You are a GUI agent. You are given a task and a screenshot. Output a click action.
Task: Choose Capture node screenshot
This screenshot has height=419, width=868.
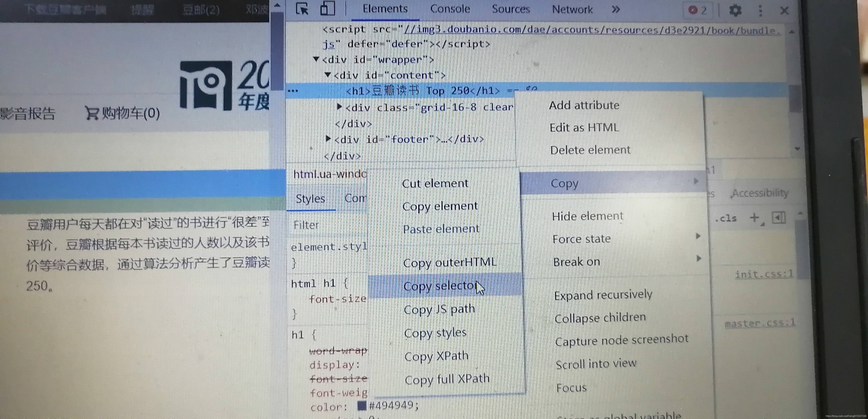coord(622,340)
